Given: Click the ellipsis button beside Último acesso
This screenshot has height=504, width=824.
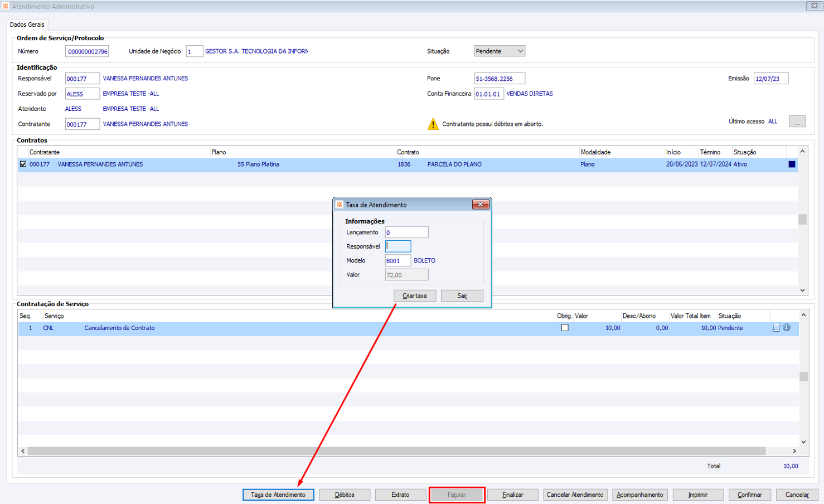Looking at the screenshot, I should (797, 122).
